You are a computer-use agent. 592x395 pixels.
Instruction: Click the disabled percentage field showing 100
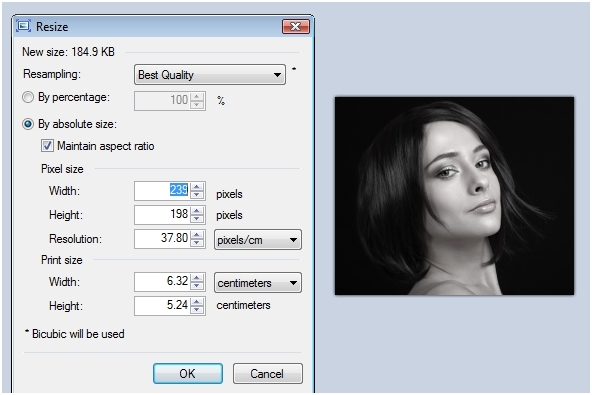point(162,101)
